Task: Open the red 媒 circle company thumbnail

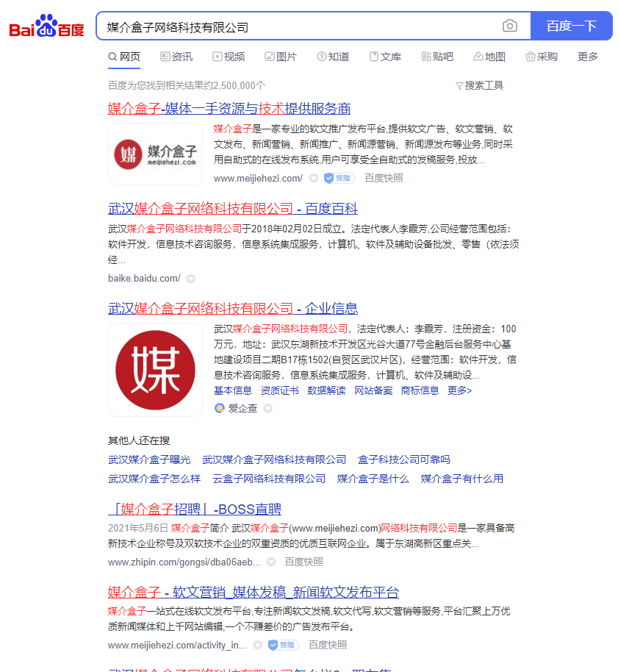Action: [x=155, y=370]
